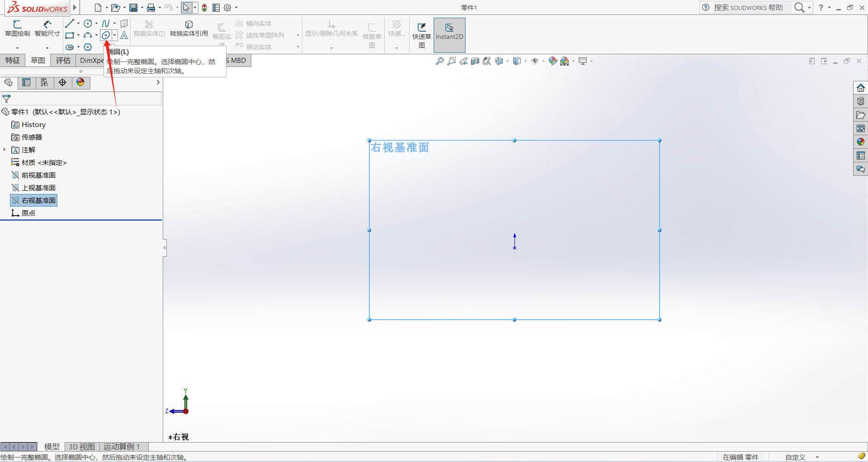Open the Spline tool dropdown arrow
This screenshot has height=462, width=868.
114,24
